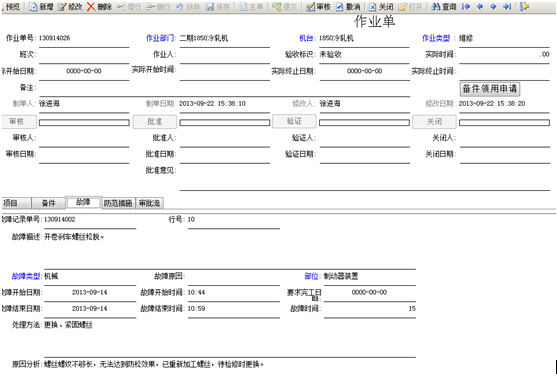Image resolution: width=557 pixels, height=378 pixels.
Task: Click the 新增 (new) toolbar icon
Action: point(34,6)
